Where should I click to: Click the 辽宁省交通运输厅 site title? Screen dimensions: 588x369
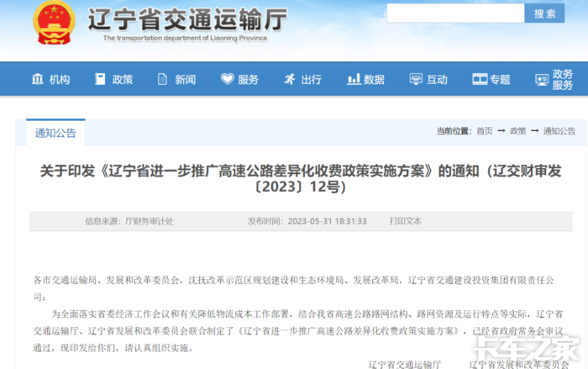click(187, 18)
